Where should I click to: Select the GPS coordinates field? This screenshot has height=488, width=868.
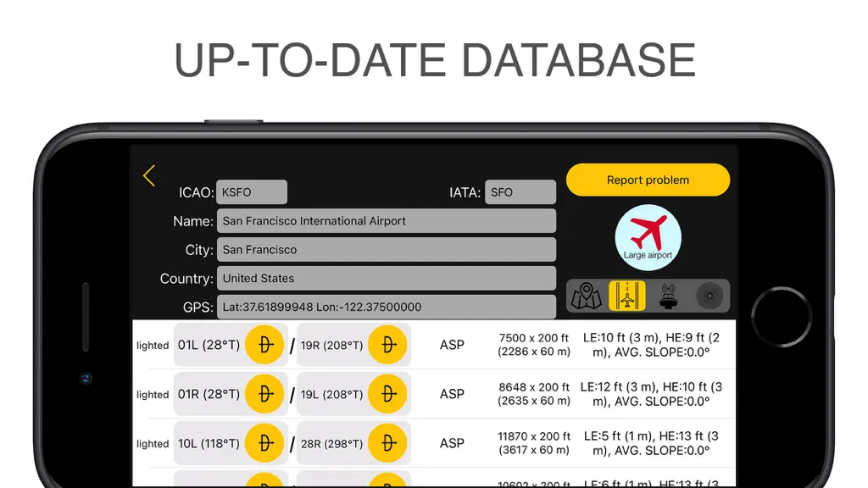(x=387, y=307)
